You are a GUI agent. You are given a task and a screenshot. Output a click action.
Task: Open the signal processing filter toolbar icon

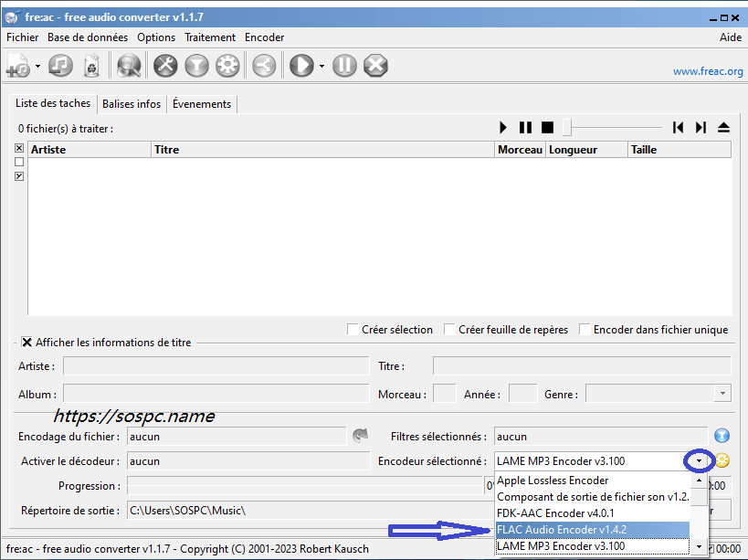(196, 66)
